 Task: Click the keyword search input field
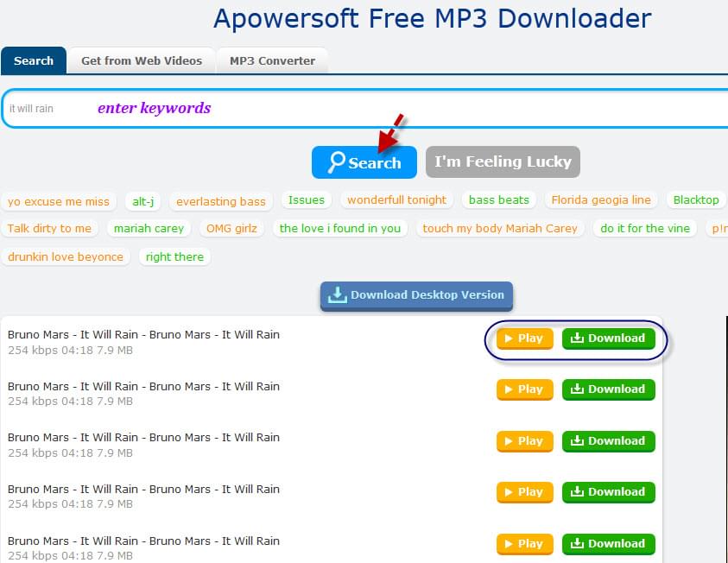(365, 109)
